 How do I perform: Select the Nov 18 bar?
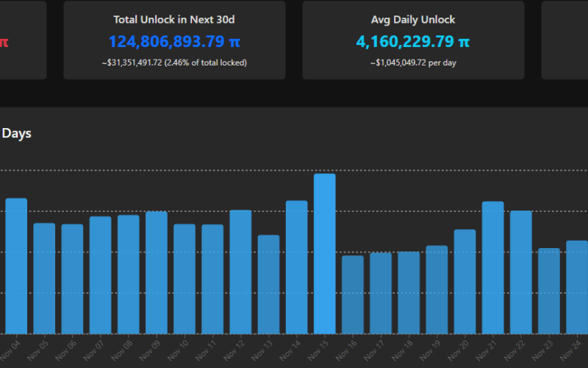pos(409,293)
